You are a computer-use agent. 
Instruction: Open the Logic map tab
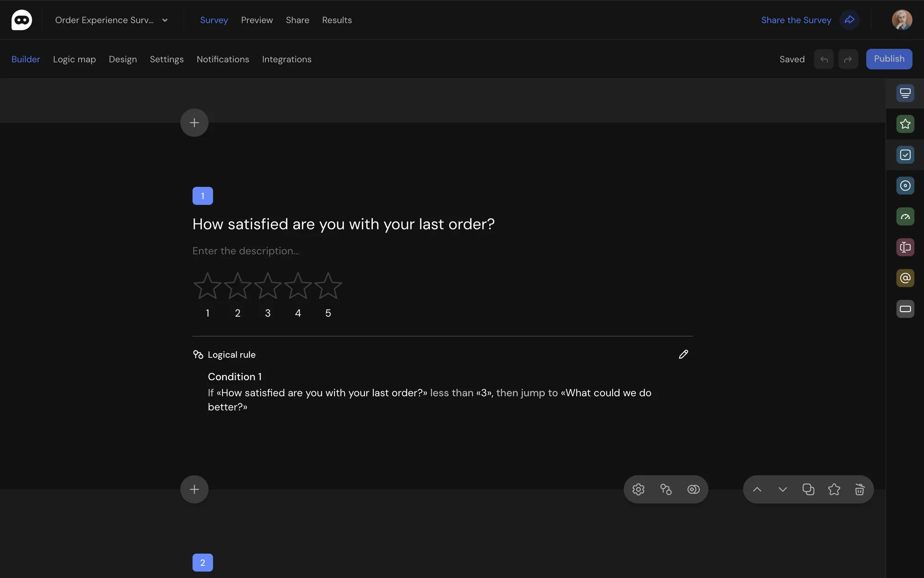[x=74, y=59]
